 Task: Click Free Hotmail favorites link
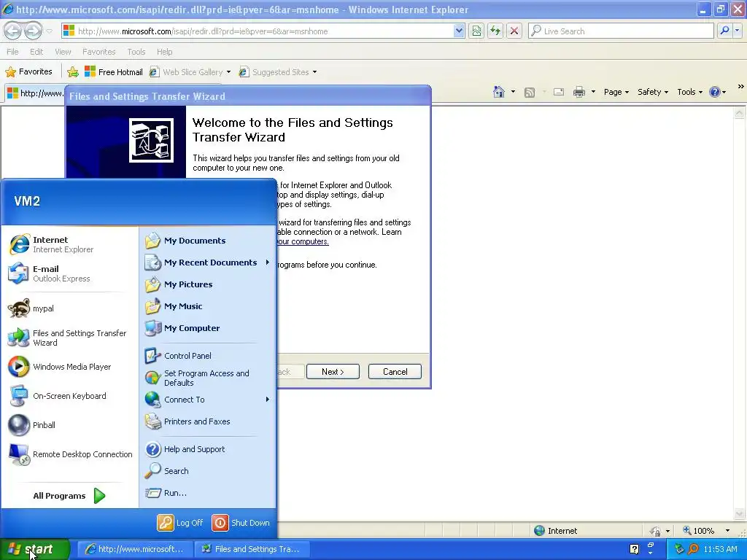(113, 72)
